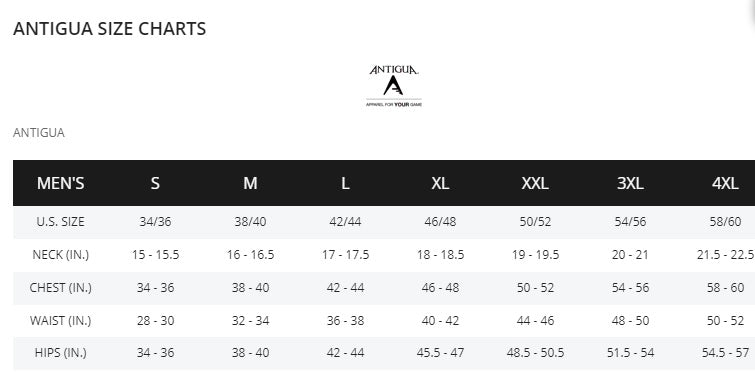
Task: Click the WAIST (IN.) row label
Action: 61,321
